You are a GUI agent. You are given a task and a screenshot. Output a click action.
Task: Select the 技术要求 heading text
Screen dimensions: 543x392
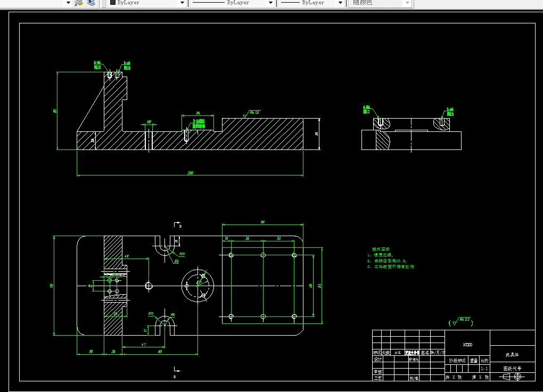tap(381, 249)
